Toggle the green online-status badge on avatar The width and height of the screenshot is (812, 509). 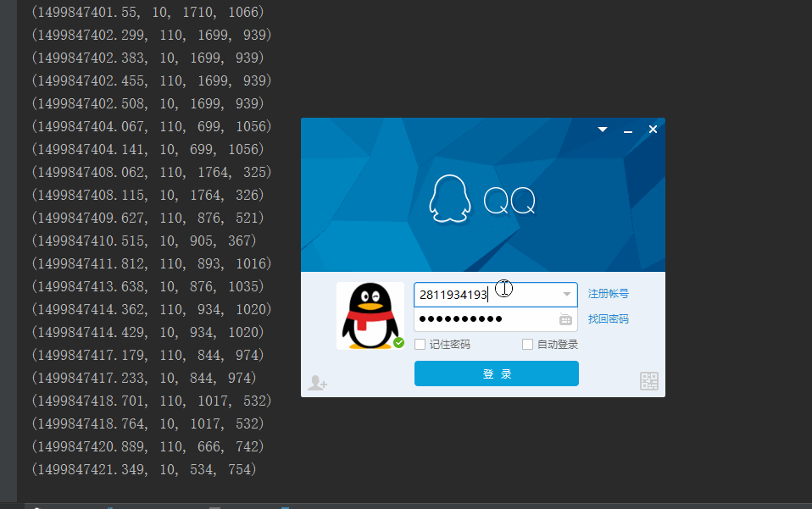click(398, 343)
